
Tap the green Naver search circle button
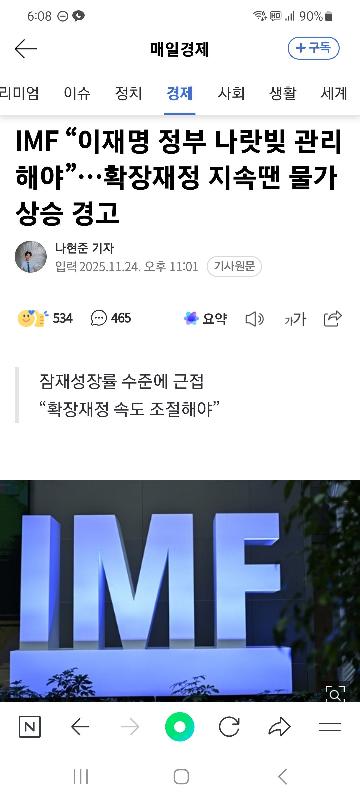click(179, 727)
